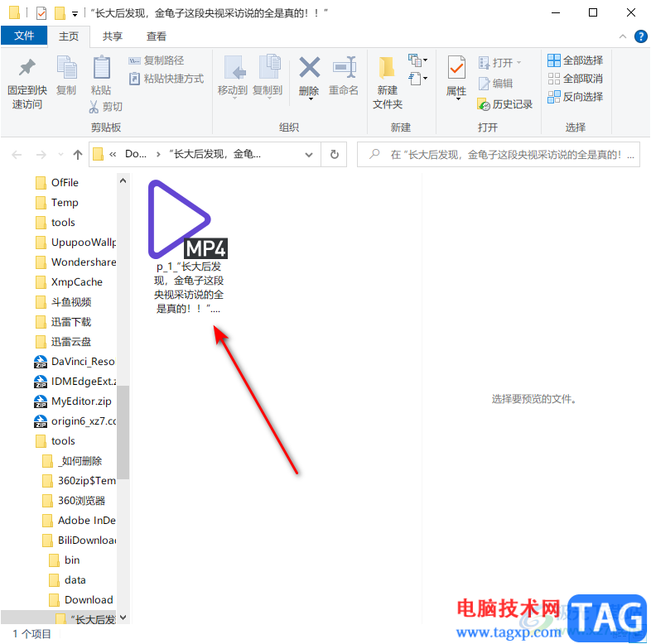Select the 360浏览器 folder
651x644 pixels.
74,501
